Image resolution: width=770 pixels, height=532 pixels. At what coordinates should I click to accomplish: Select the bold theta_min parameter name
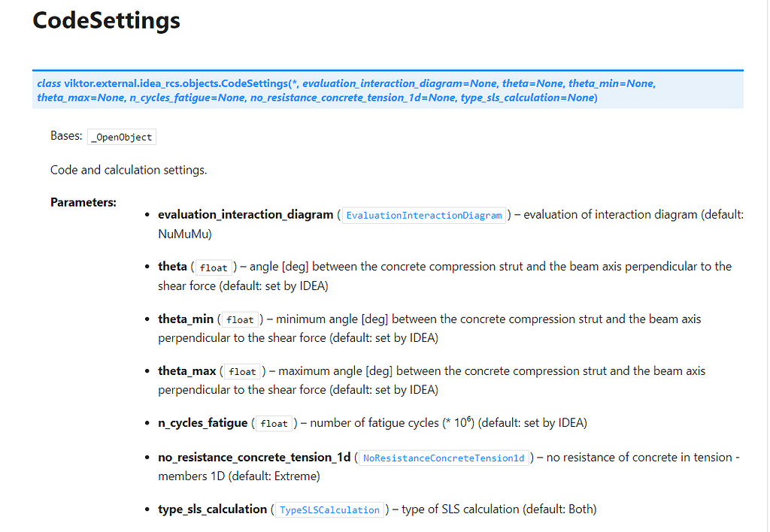coord(186,319)
